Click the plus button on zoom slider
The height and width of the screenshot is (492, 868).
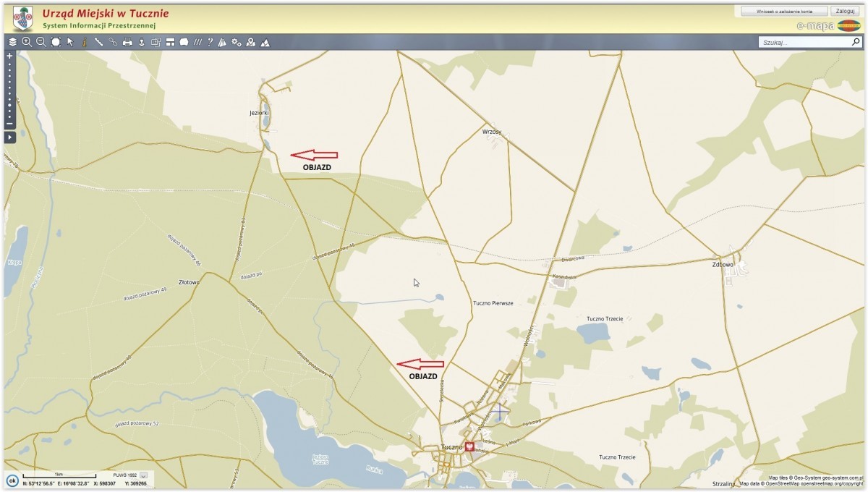pos(9,56)
